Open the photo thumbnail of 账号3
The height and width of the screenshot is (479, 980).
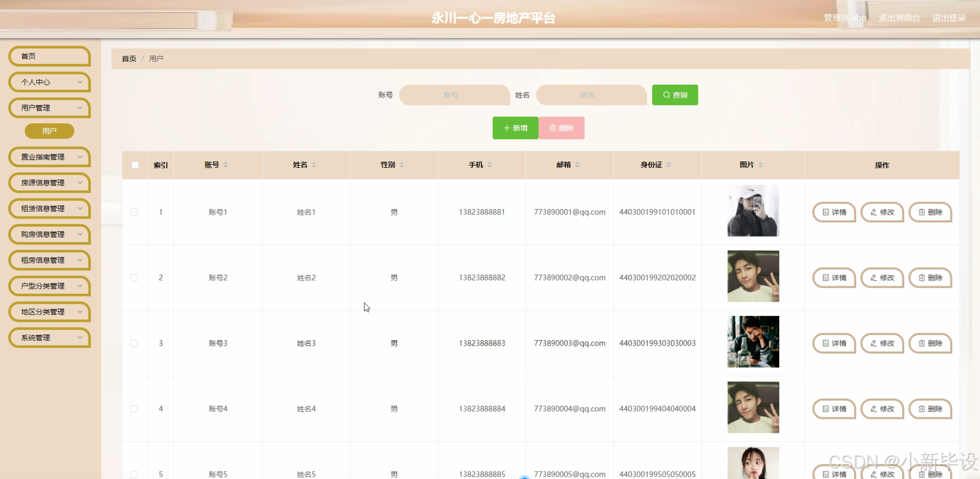tap(753, 342)
